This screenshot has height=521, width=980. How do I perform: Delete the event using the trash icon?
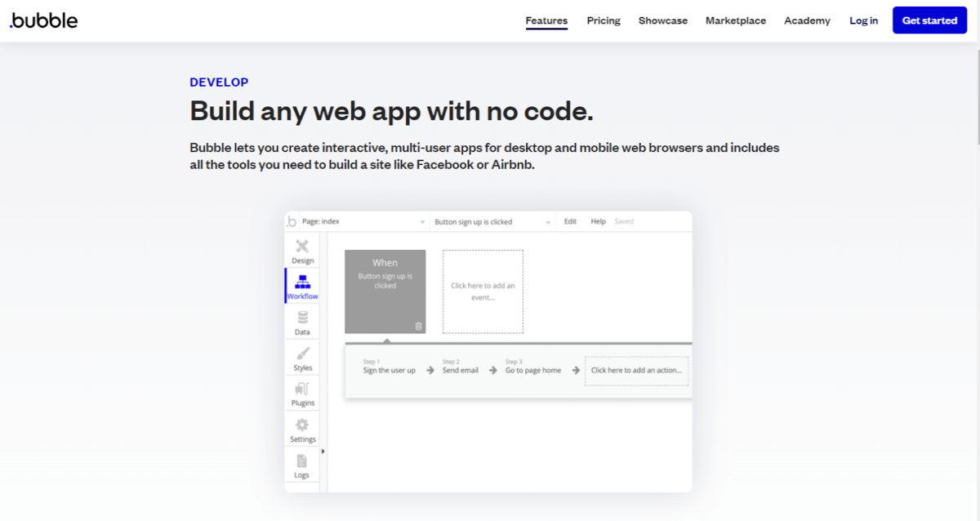pos(419,326)
